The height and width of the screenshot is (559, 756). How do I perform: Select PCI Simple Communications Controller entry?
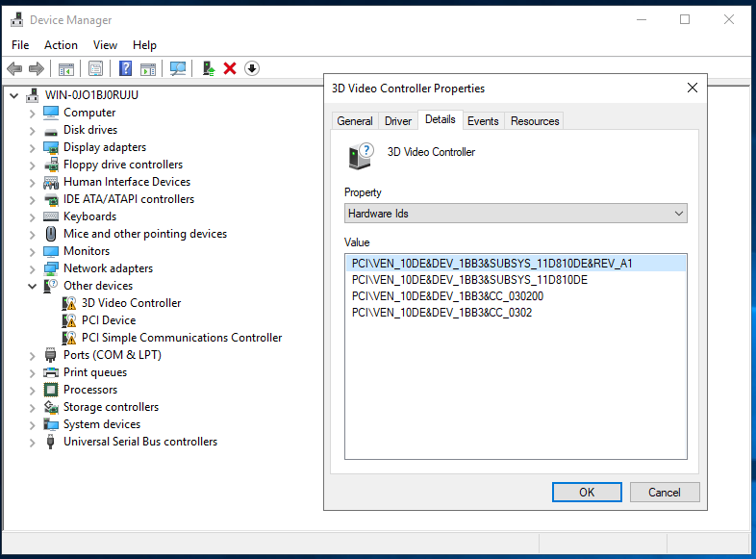(x=181, y=338)
